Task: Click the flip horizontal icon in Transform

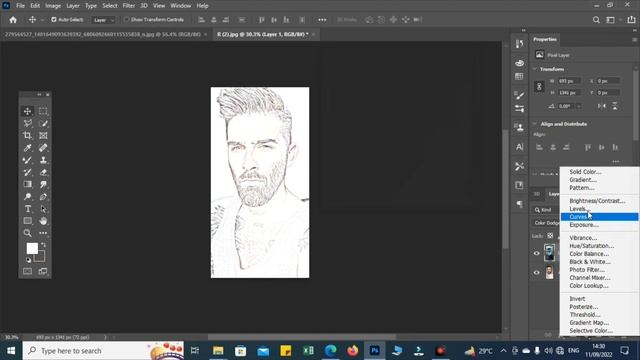Action: click(602, 106)
